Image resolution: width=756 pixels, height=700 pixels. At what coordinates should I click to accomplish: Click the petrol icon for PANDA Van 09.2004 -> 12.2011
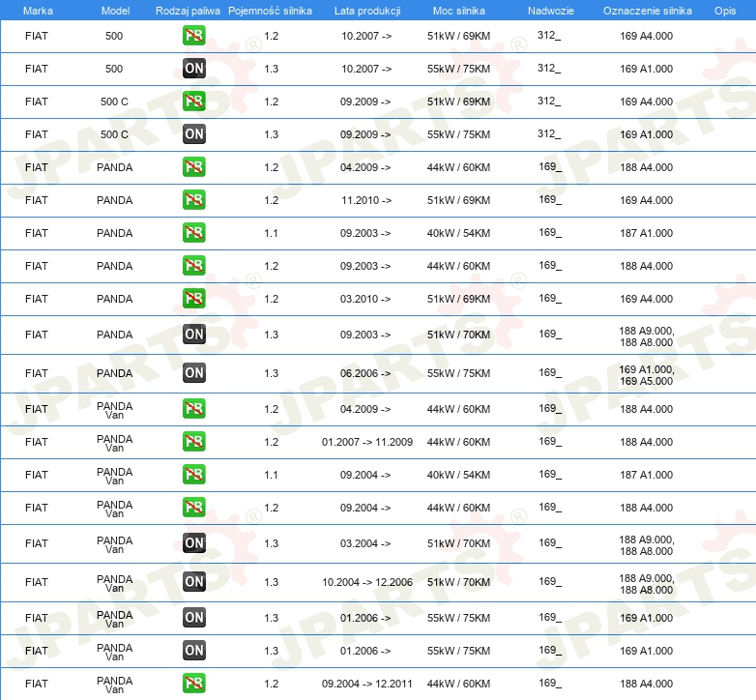pyautogui.click(x=193, y=684)
